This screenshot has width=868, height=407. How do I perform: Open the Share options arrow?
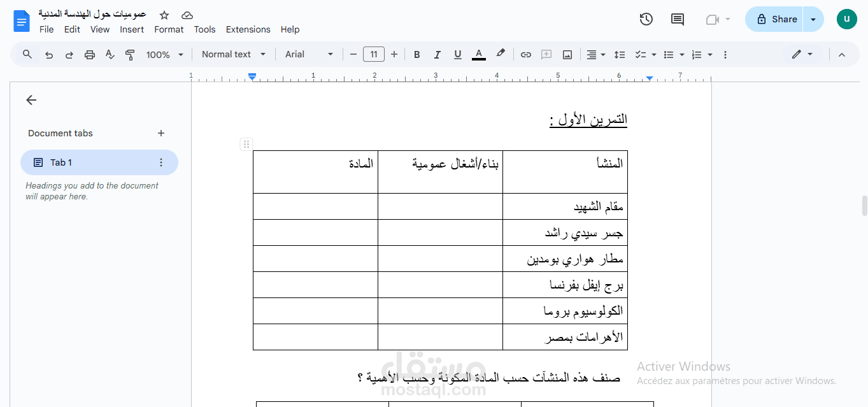pyautogui.click(x=813, y=19)
